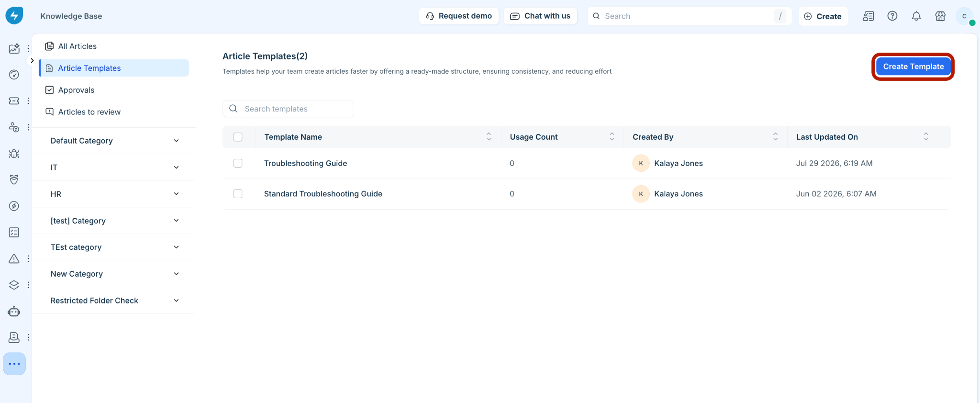Open the Troubleshooting Guide template
The width and height of the screenshot is (980, 403).
(306, 163)
